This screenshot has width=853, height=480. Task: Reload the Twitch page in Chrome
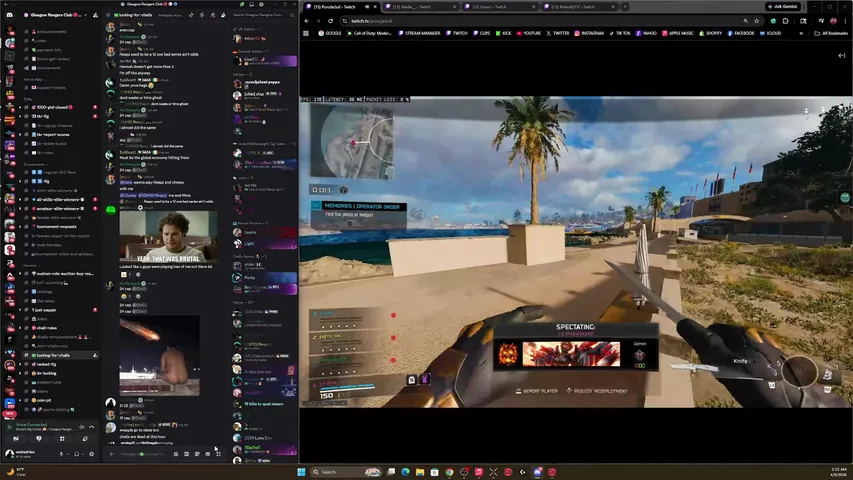click(x=330, y=21)
